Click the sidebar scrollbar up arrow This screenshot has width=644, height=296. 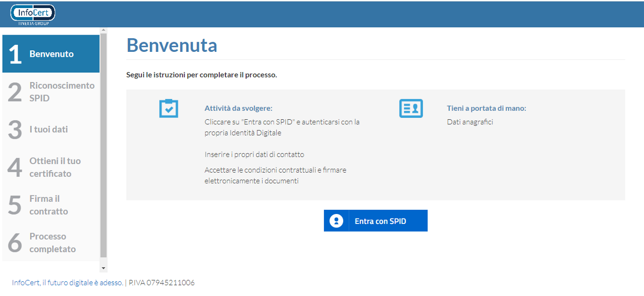pyautogui.click(x=104, y=30)
